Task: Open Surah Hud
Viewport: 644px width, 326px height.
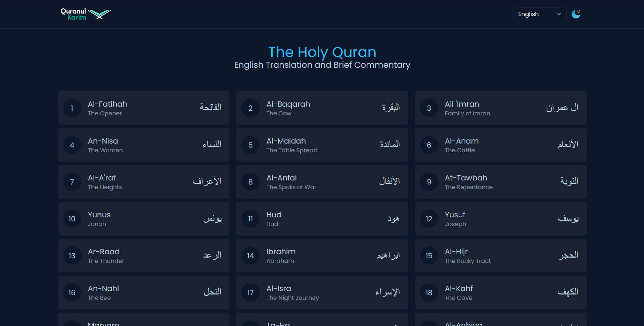Action: point(322,219)
